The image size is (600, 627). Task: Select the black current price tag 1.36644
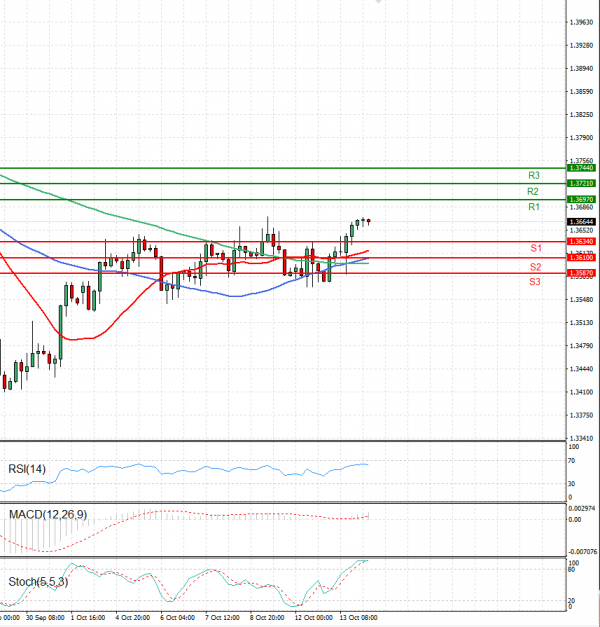coord(581,222)
